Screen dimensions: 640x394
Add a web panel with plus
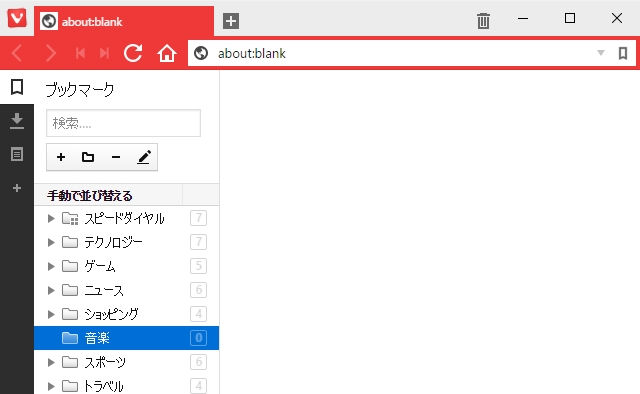click(x=17, y=188)
